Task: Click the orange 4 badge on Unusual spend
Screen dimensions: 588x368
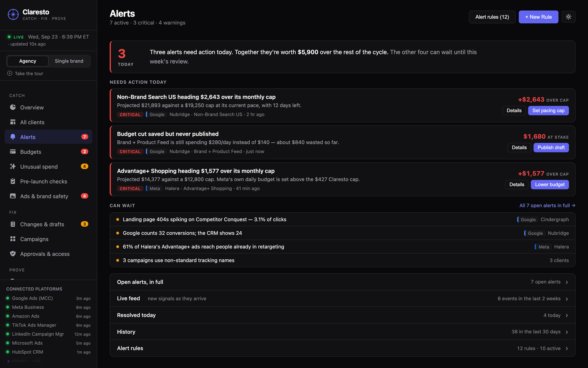Action: (x=85, y=166)
